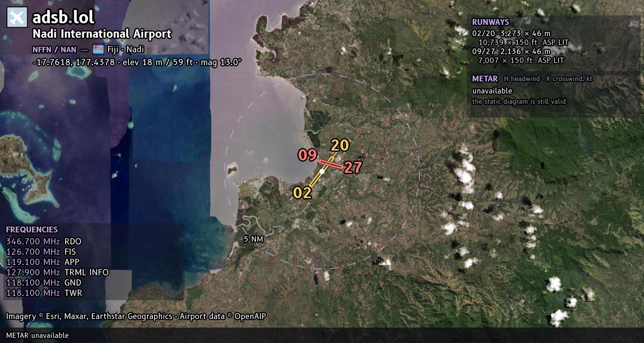Select the 119.100 MHz APP frequency

tap(43, 262)
